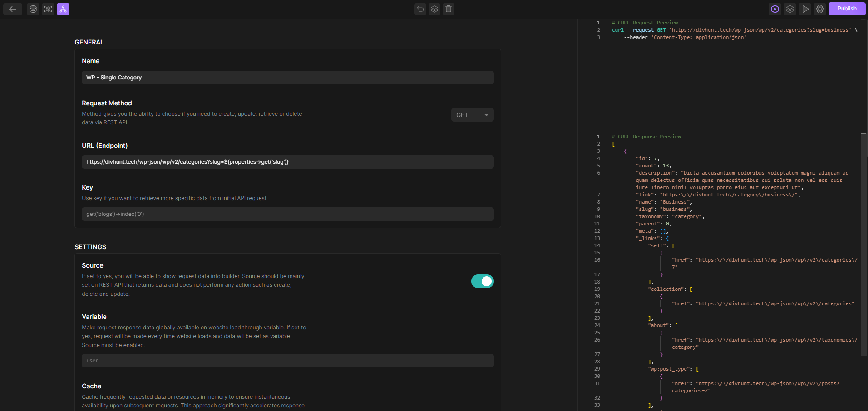Click the layers icon beside the hexagon
This screenshot has width=868, height=411.
(x=790, y=9)
